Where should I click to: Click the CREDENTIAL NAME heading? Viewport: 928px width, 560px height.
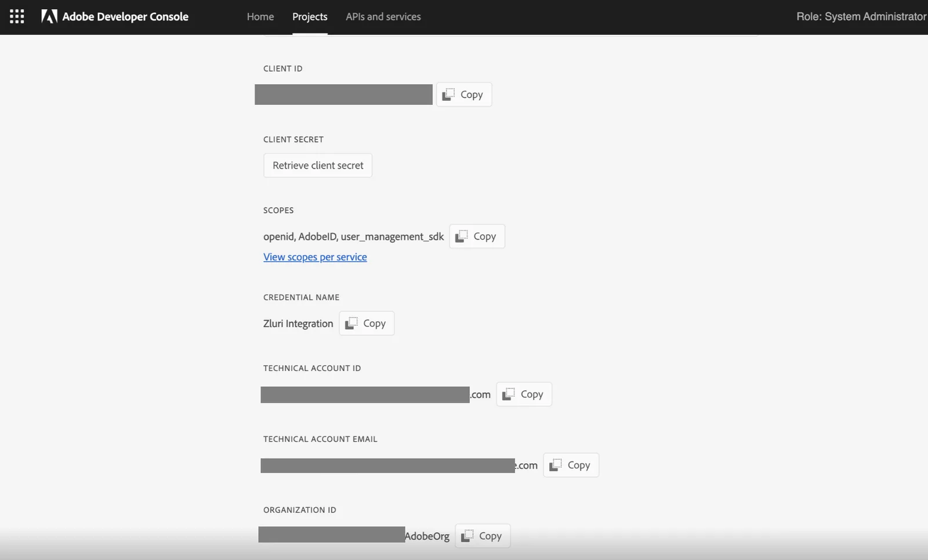(x=302, y=297)
